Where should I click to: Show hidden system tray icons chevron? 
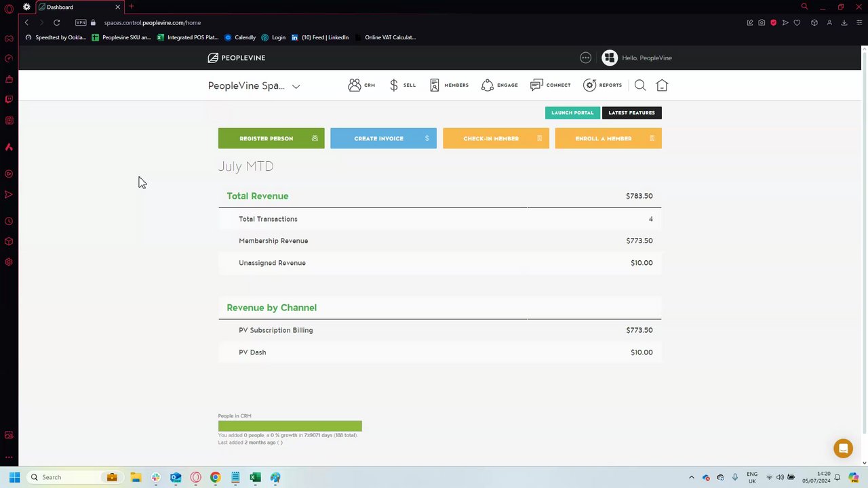coord(692,477)
